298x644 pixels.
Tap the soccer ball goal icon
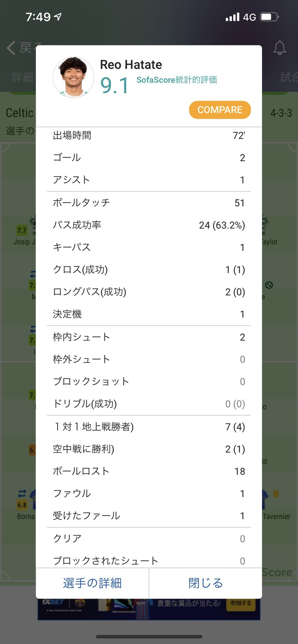269,285
